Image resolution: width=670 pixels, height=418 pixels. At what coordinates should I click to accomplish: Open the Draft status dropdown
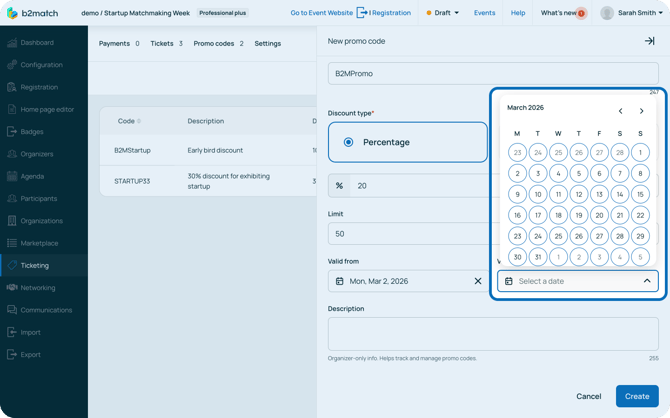pyautogui.click(x=442, y=13)
